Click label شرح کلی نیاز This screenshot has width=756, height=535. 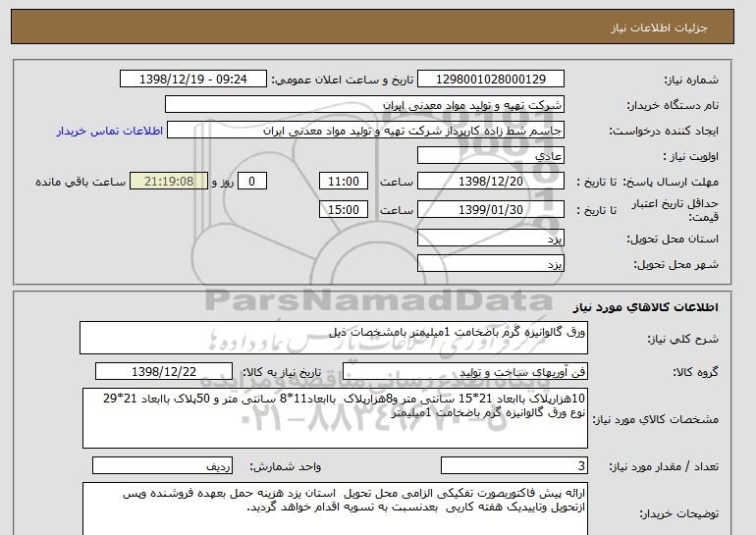pyautogui.click(x=682, y=339)
